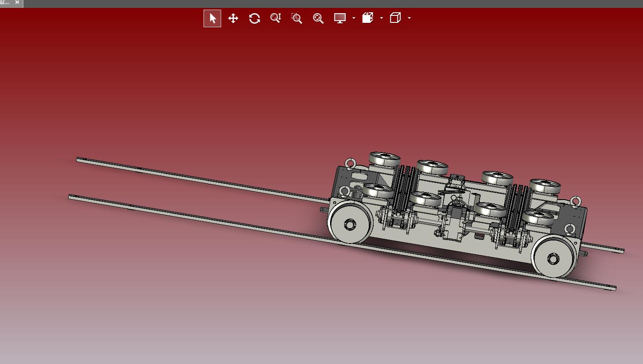Activate the Select arrow cursor tool

(x=212, y=18)
